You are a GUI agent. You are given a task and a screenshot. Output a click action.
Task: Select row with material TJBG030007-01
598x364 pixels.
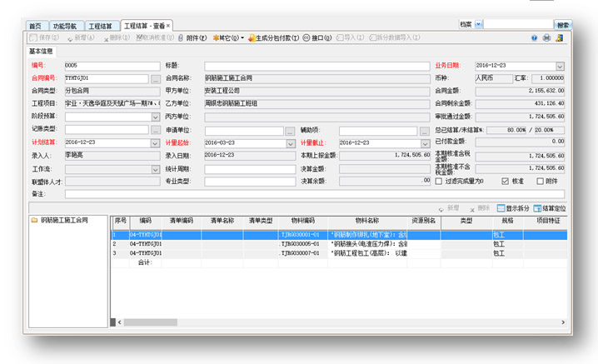point(339,253)
